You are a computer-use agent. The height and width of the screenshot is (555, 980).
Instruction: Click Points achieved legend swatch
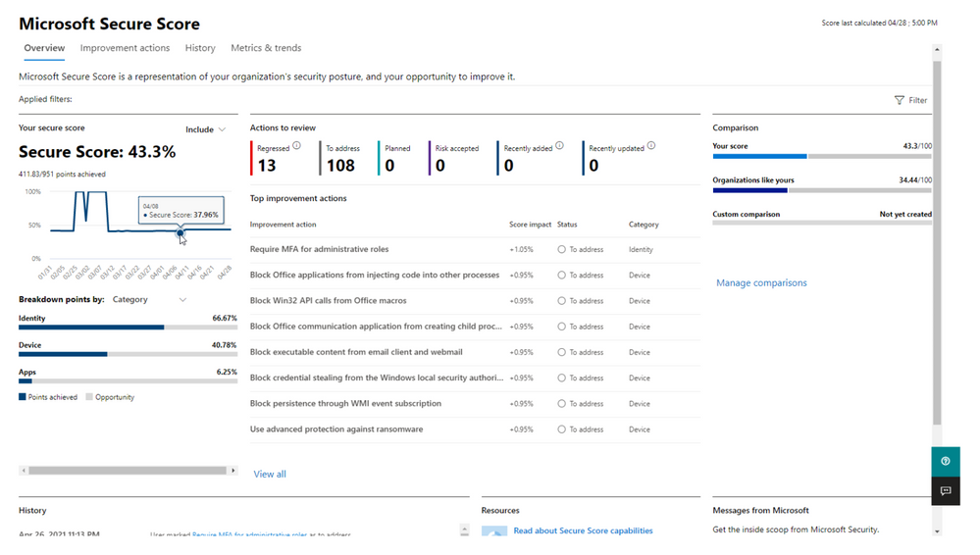pyautogui.click(x=23, y=397)
